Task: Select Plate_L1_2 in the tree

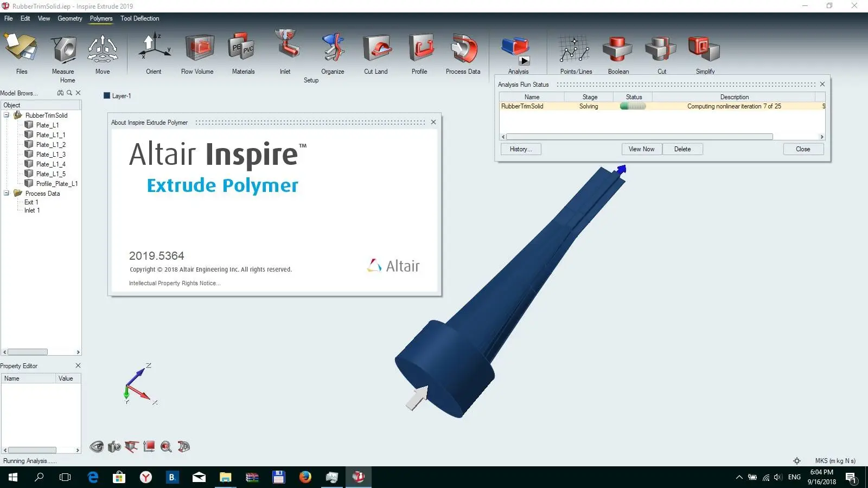Action: 50,145
